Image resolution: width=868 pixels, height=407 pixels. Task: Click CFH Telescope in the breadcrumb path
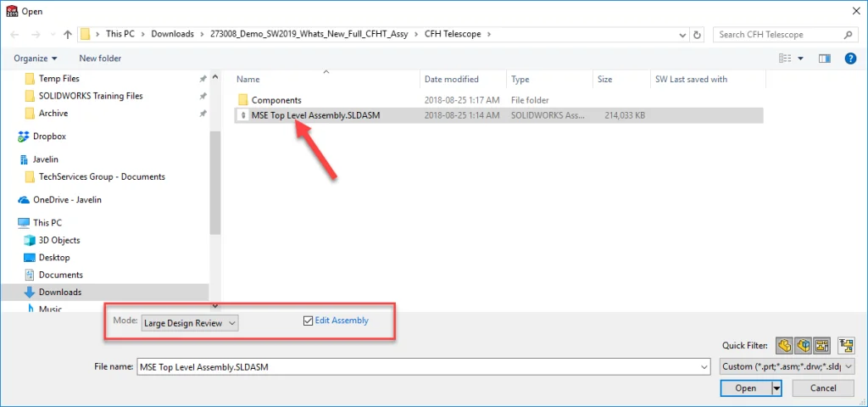[453, 34]
